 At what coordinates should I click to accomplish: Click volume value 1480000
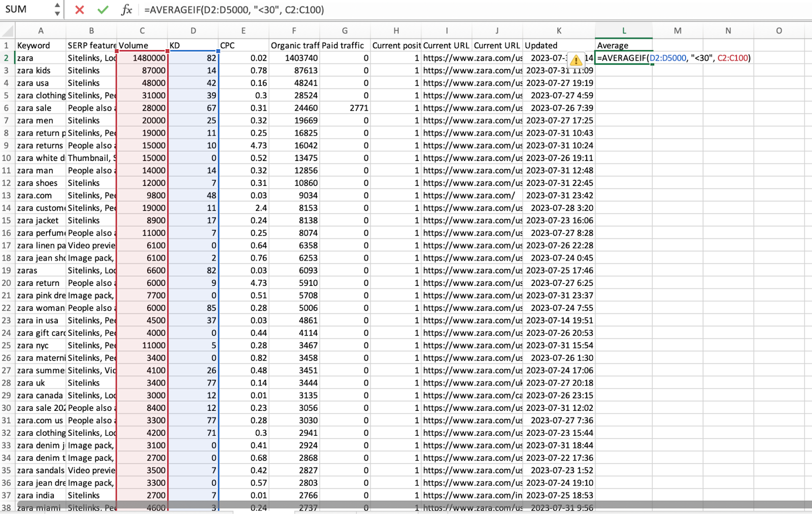[142, 58]
